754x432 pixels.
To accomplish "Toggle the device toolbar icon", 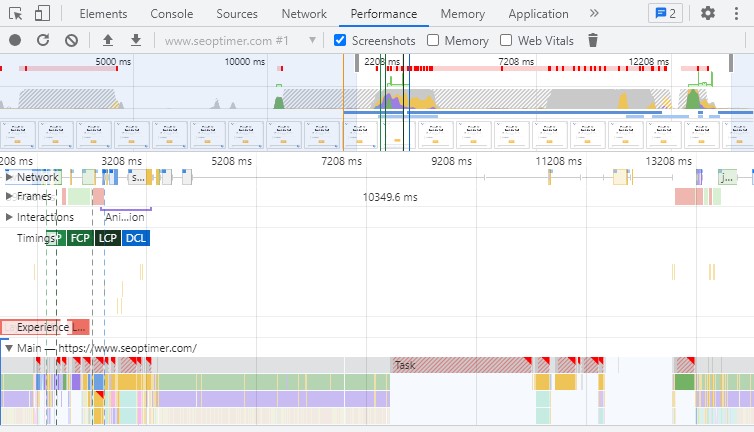I will 42,14.
